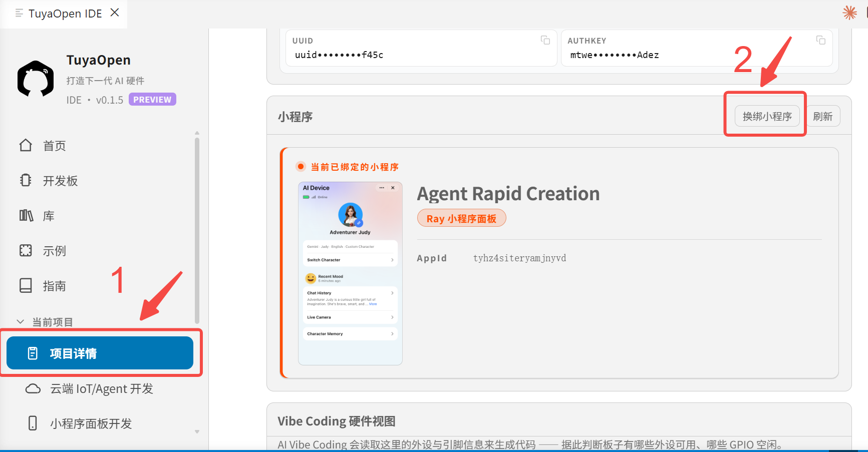Click the Chat History row in preview
This screenshot has height=452, width=868.
pyautogui.click(x=350, y=298)
